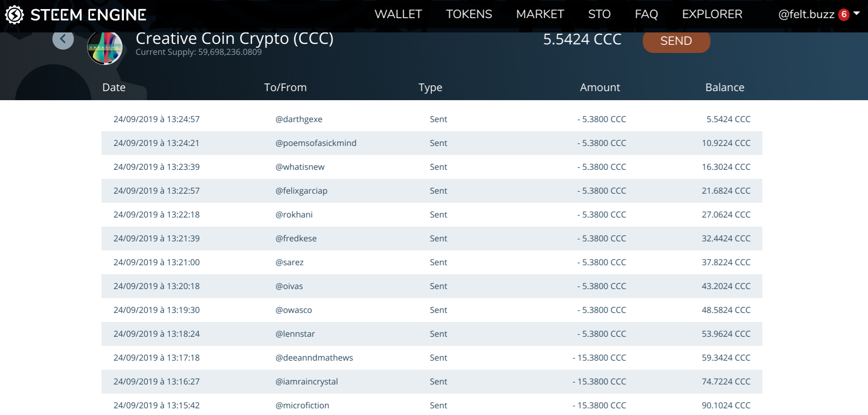Click the date 24/09/2019 à 13:22:57
The image size is (868, 415).
[x=156, y=191]
